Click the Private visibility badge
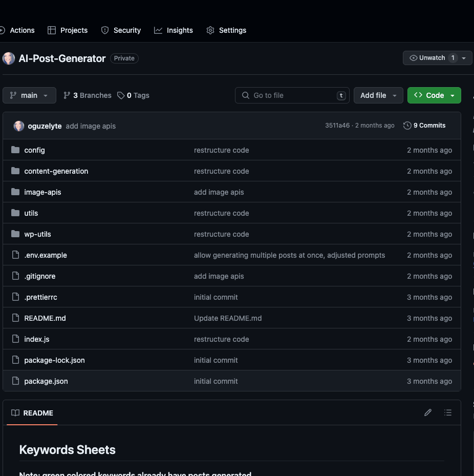 point(124,58)
